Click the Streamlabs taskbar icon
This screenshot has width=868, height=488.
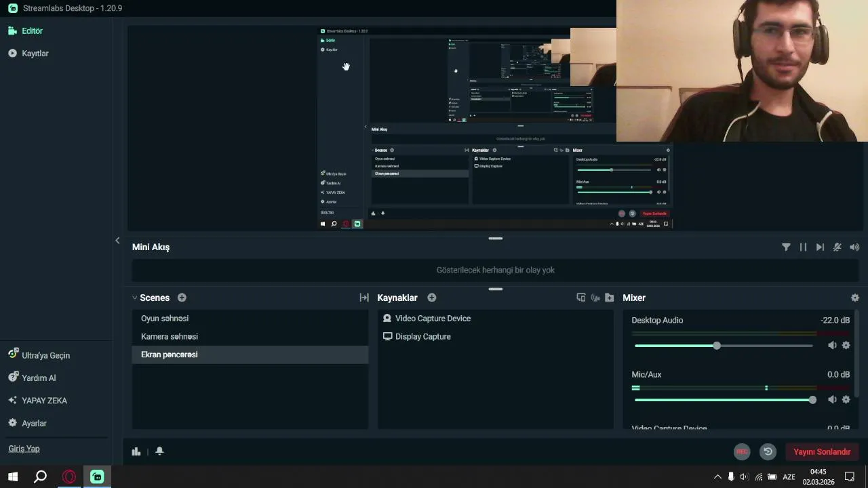point(97,477)
